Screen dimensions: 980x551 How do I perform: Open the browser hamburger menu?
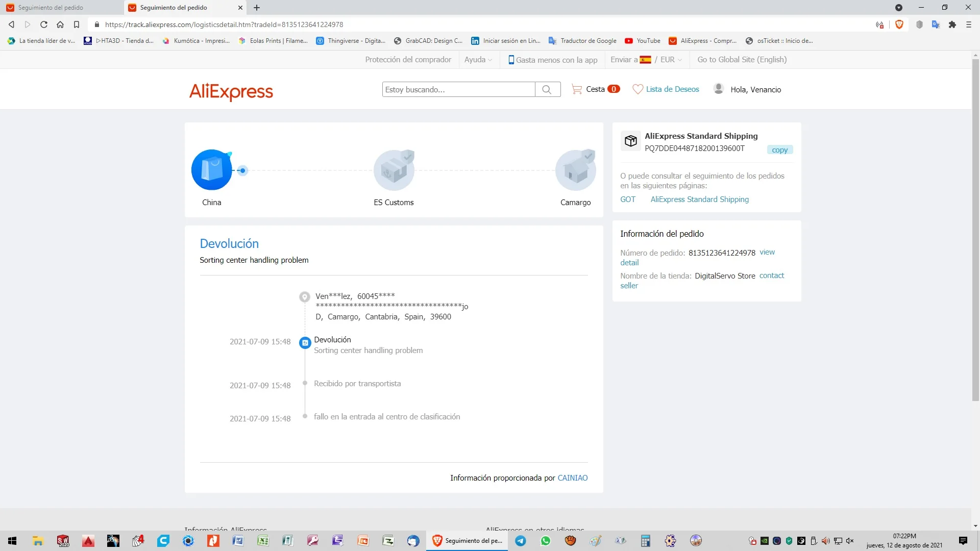click(x=969, y=24)
